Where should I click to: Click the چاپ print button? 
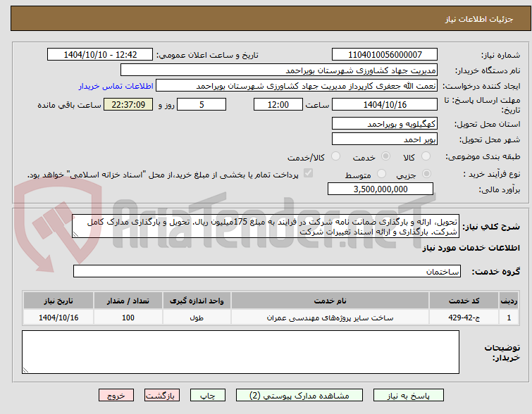click(208, 396)
